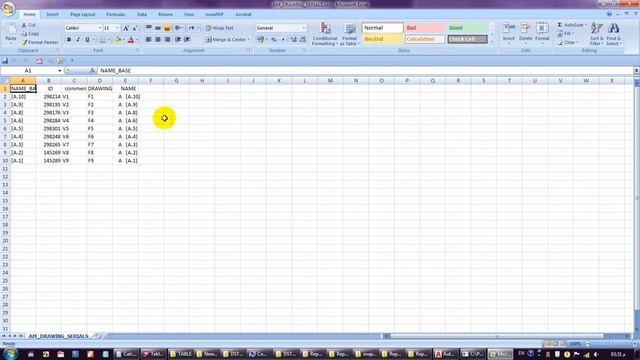
Task: Click the Office button
Action: click(8, 9)
